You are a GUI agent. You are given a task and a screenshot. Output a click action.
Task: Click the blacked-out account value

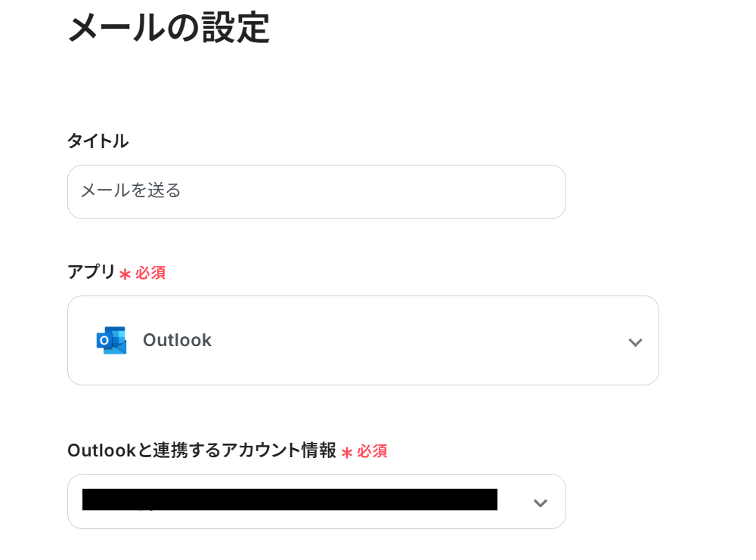tap(290, 500)
